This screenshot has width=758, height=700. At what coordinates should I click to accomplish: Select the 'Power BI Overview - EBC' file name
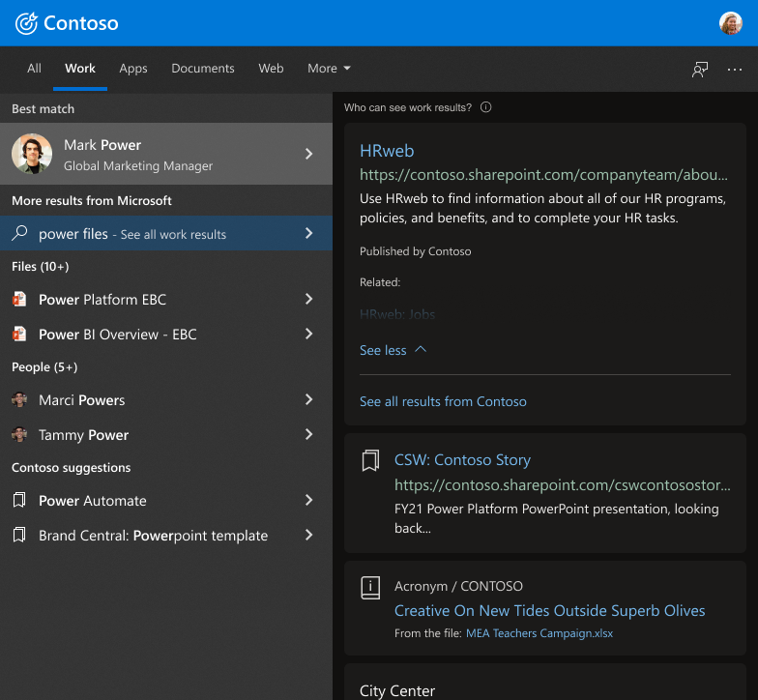(118, 335)
